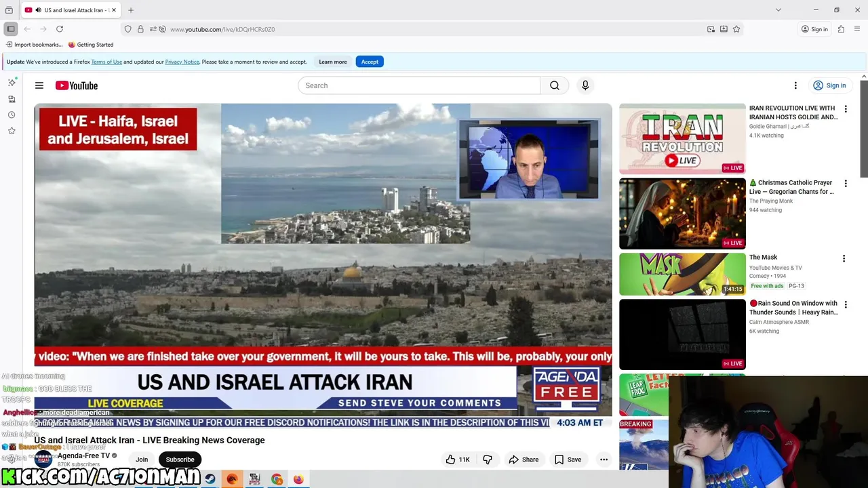Expand the list all tabs chevron
This screenshot has height=488, width=868.
(x=778, y=10)
